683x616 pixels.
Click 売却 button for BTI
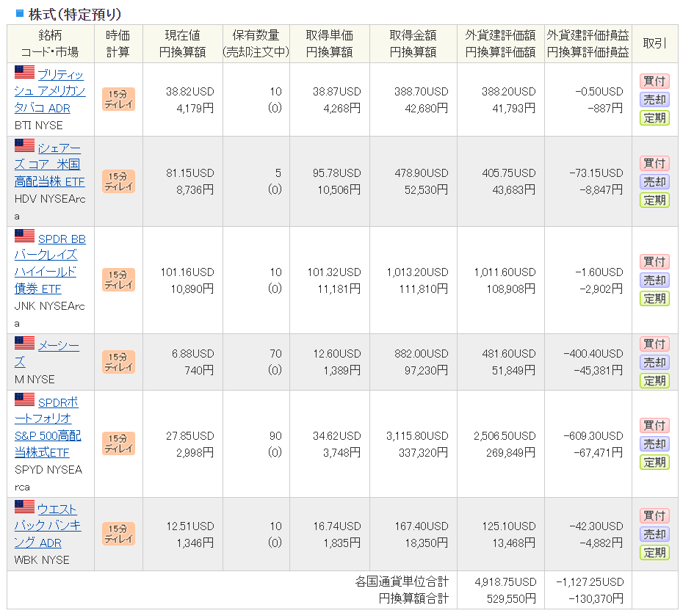coord(654,100)
